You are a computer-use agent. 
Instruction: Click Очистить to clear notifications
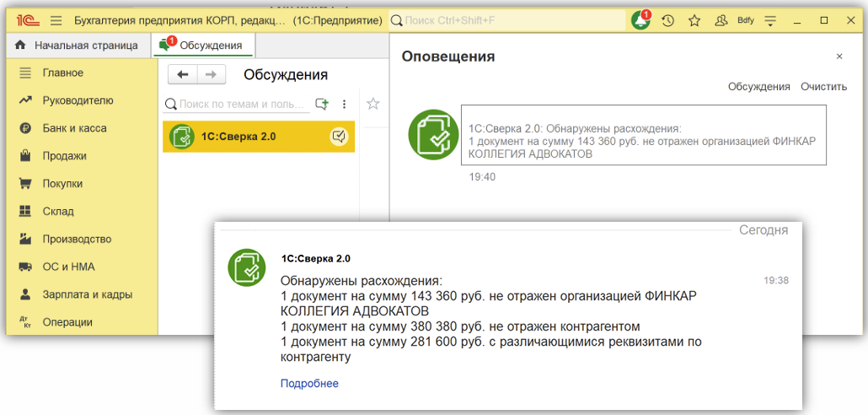point(823,86)
